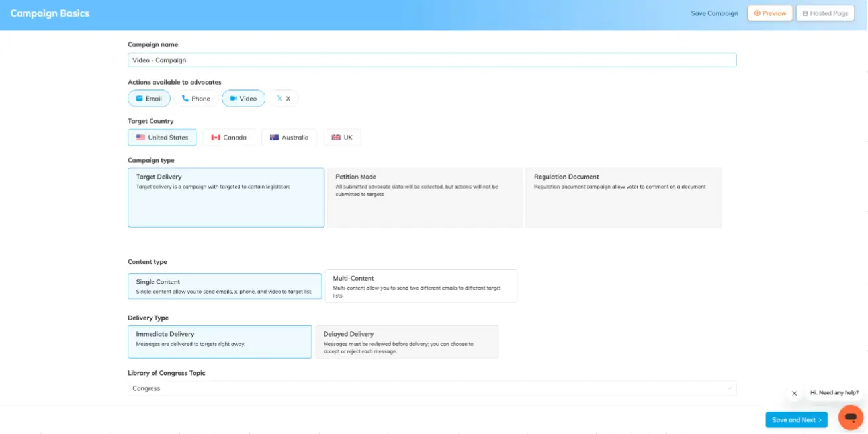Click the Phone handset icon

[185, 99]
